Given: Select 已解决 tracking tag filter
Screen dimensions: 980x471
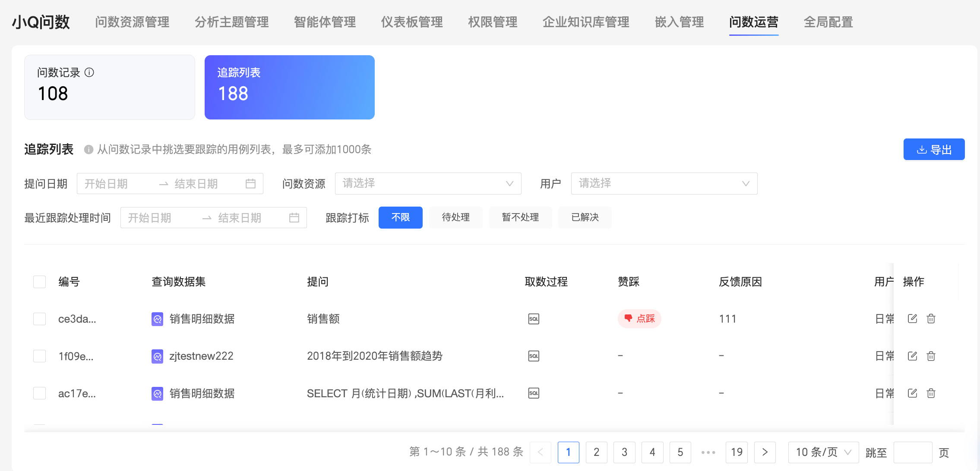Looking at the screenshot, I should [x=585, y=217].
